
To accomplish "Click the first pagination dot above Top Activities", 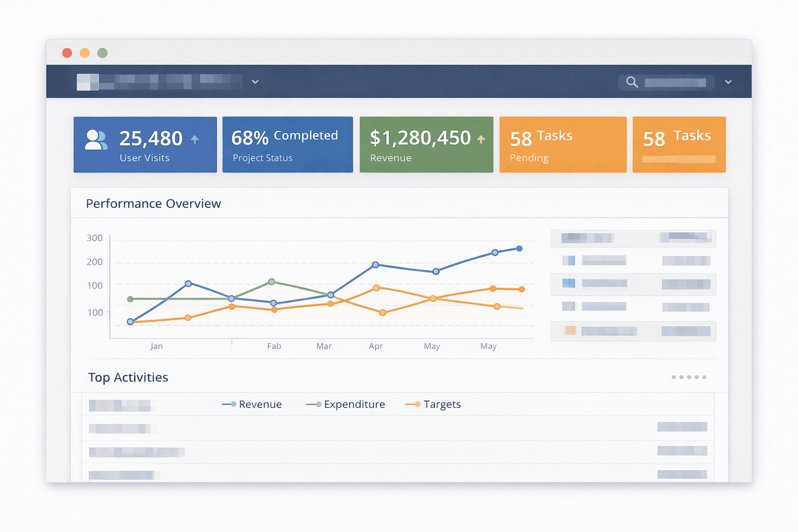I will click(x=673, y=378).
